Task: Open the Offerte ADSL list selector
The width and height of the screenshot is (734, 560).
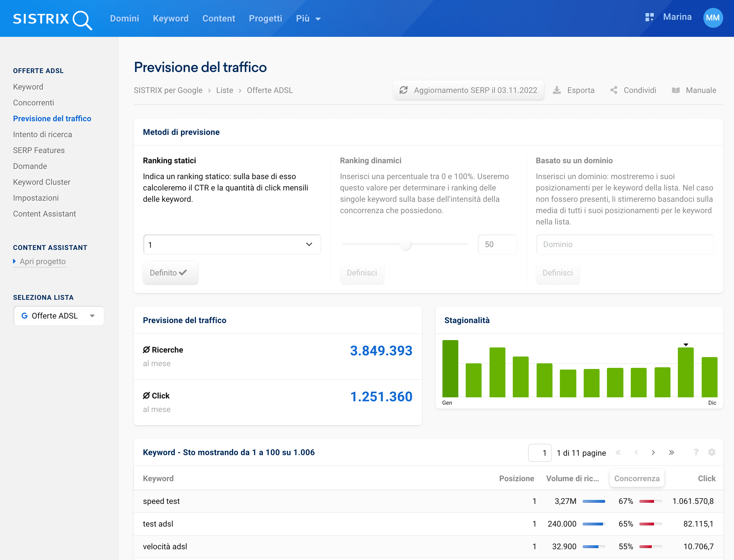Action: pos(59,316)
